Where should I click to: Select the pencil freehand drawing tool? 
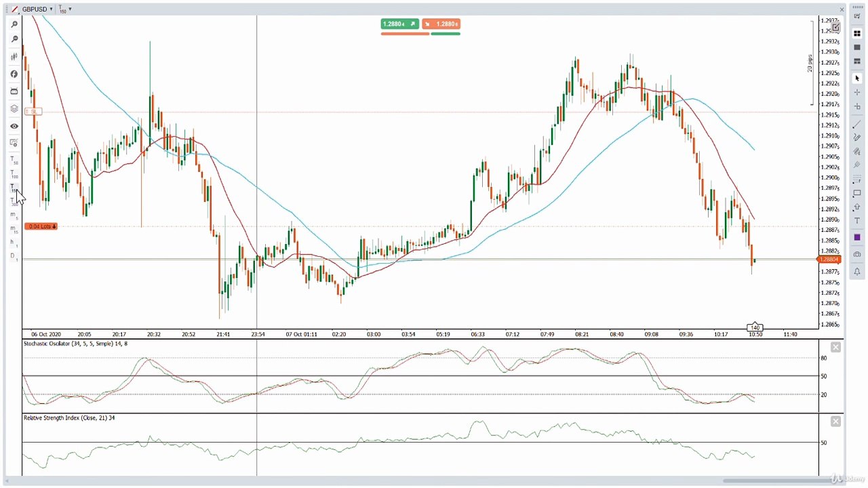click(857, 138)
